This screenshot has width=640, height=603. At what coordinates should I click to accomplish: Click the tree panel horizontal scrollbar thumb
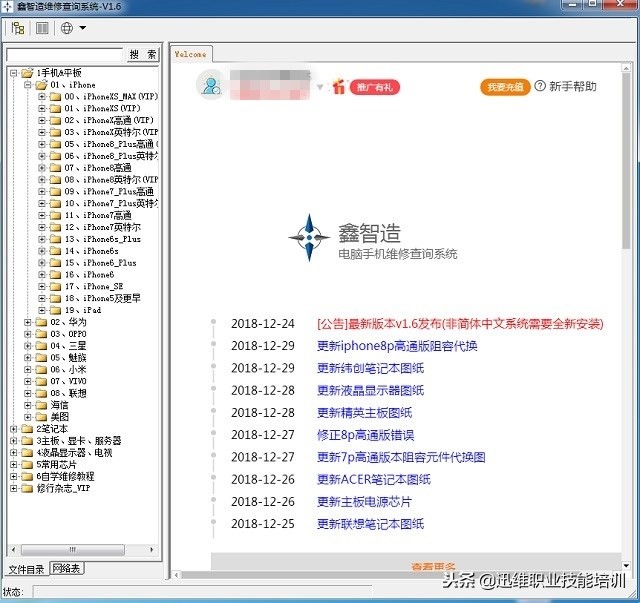click(73, 550)
